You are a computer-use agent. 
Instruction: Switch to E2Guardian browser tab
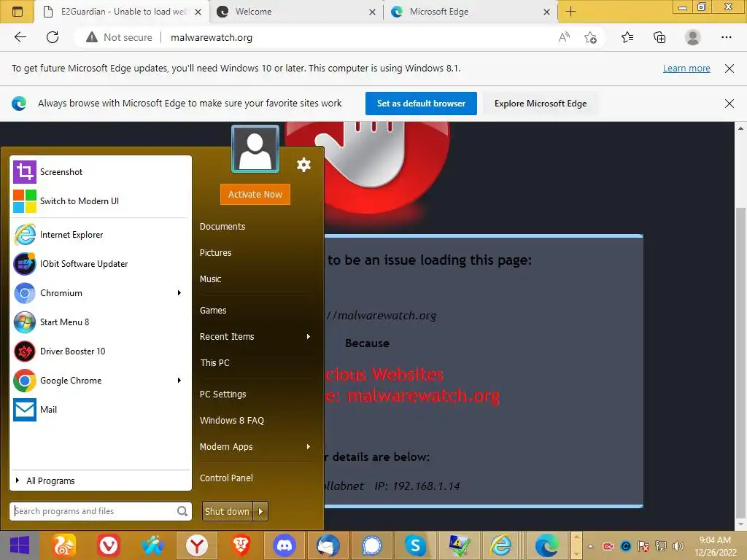coord(122,12)
